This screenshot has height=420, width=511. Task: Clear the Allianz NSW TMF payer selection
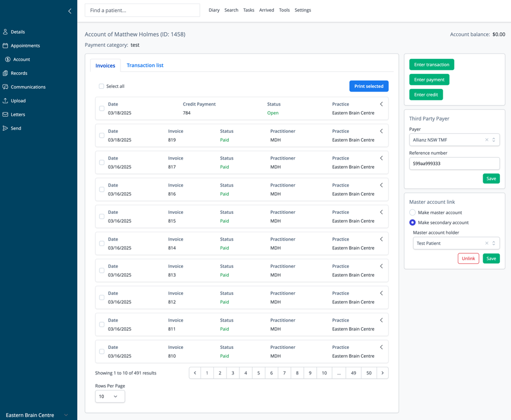point(487,140)
